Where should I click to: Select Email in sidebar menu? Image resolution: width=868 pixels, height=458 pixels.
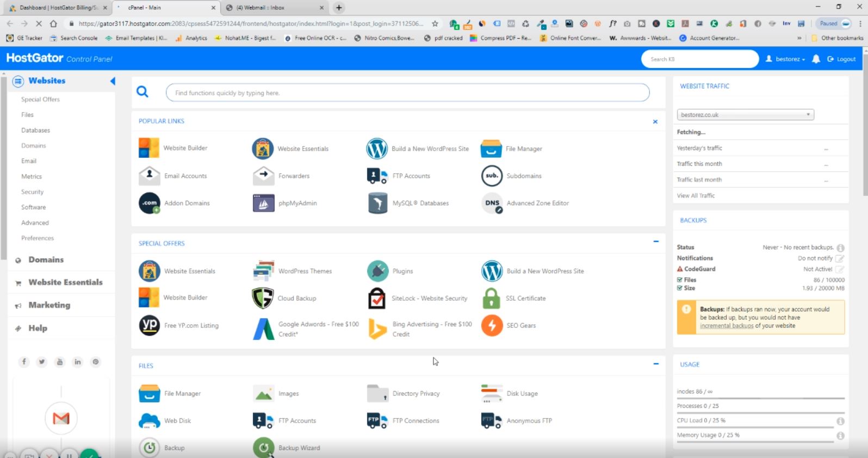(29, 161)
